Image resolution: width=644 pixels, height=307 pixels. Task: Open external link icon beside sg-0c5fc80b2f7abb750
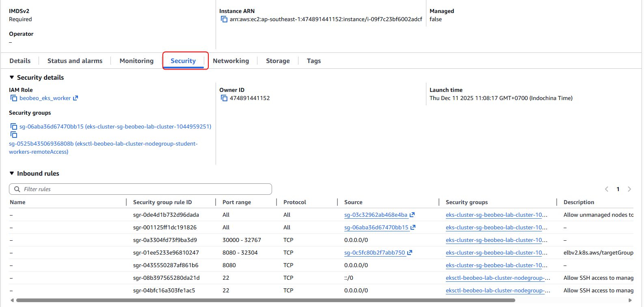(x=410, y=253)
